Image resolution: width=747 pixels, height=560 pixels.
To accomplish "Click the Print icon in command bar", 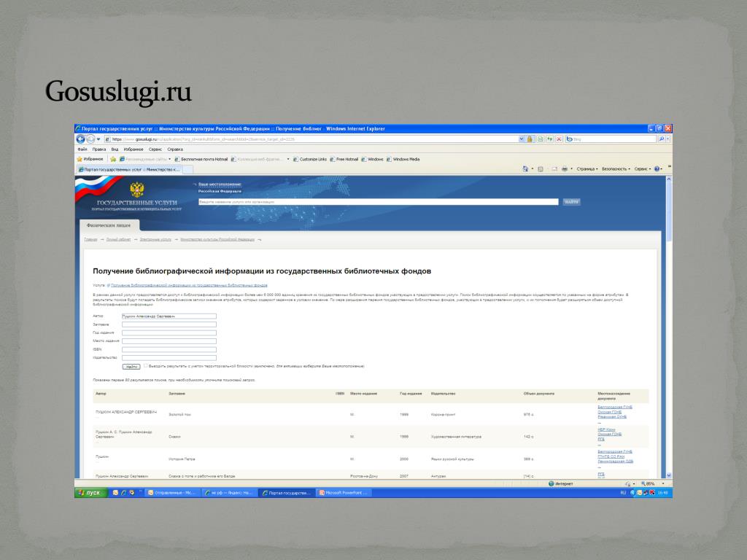I will coord(565,169).
